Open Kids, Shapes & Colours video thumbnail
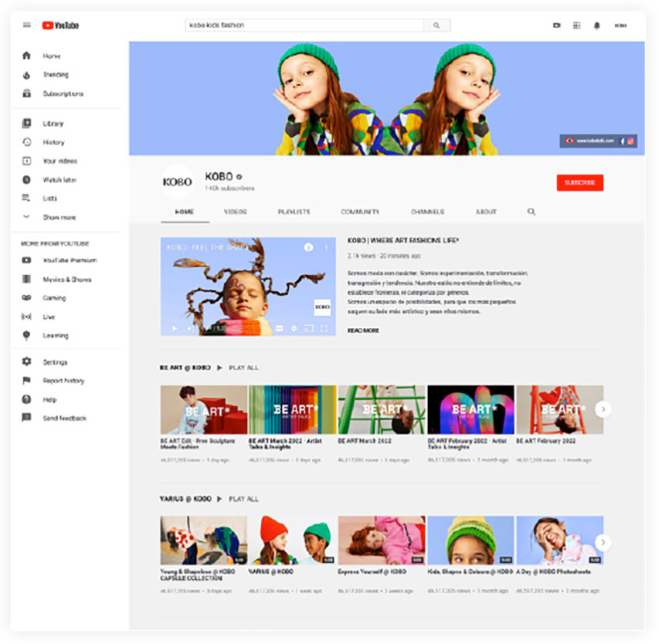 pyautogui.click(x=470, y=541)
